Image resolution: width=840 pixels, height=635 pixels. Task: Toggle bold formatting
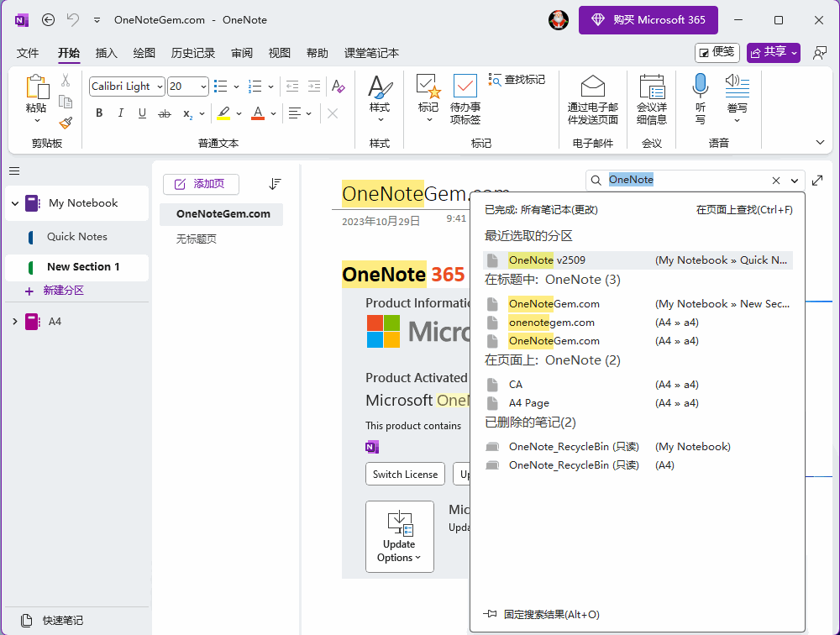[99, 113]
